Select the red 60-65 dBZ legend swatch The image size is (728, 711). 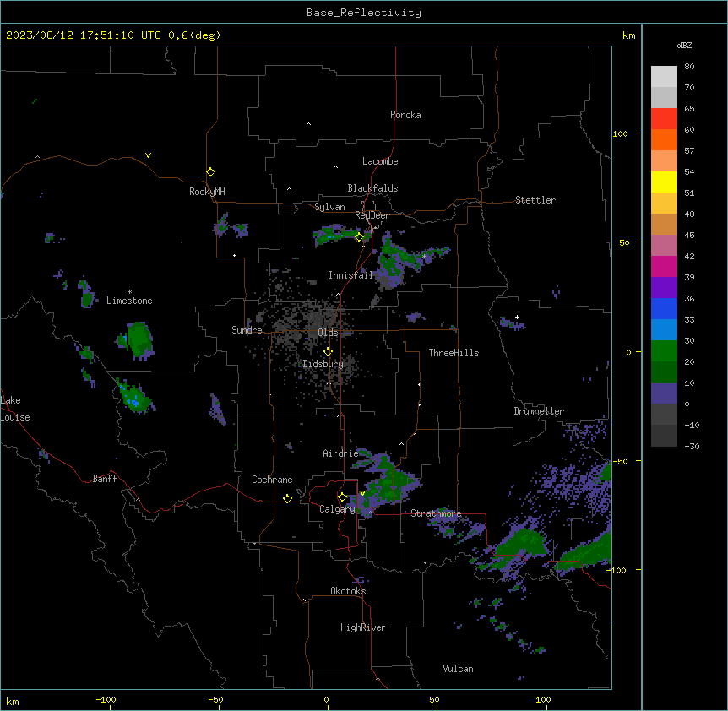tap(664, 119)
